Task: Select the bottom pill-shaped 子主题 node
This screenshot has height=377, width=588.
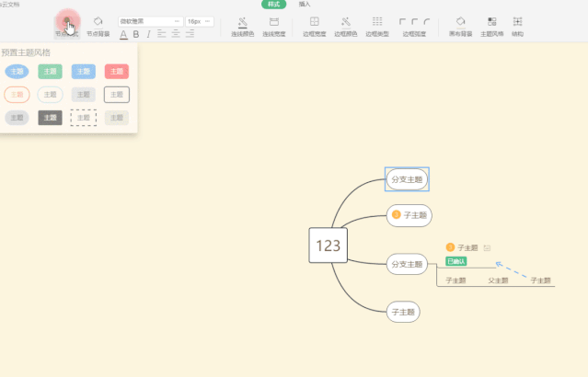Action: click(x=403, y=312)
